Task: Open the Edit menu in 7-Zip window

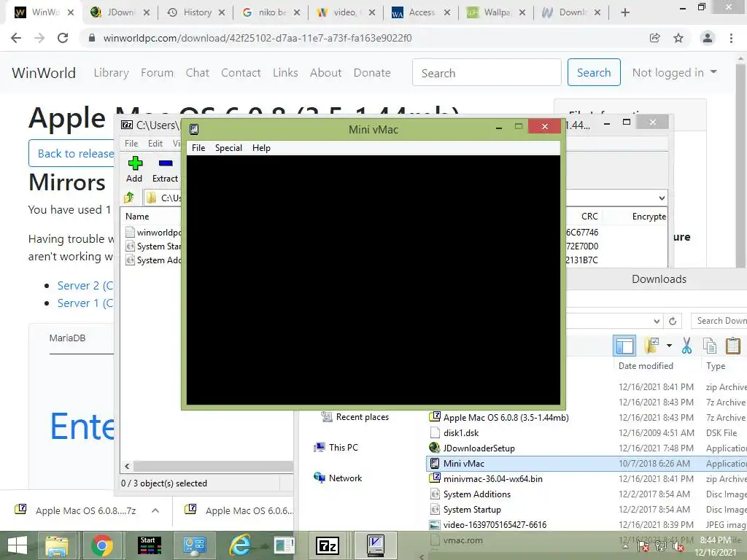Action: coord(155,144)
